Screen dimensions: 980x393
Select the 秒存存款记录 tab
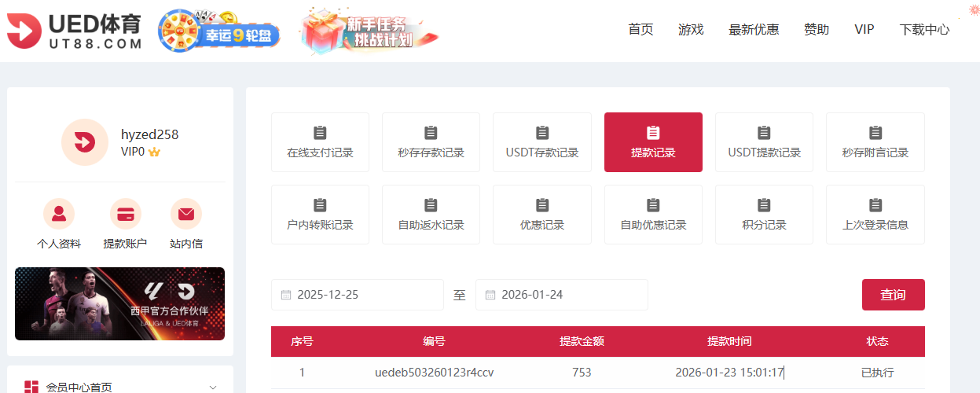[x=431, y=142]
